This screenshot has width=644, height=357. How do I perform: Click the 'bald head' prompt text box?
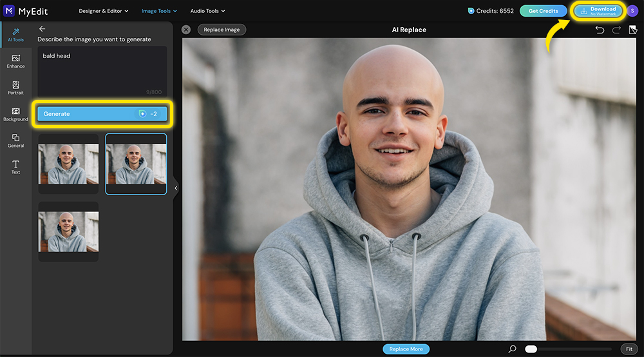coord(102,72)
